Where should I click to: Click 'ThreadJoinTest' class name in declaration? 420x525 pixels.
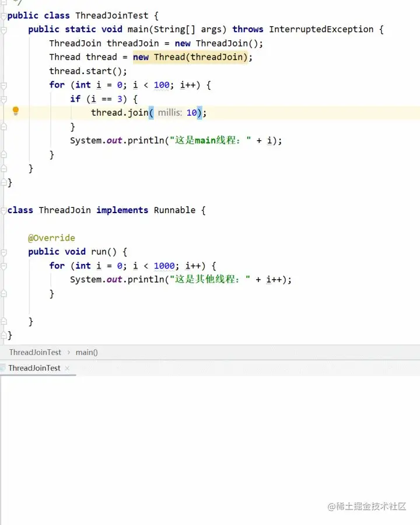tap(111, 16)
